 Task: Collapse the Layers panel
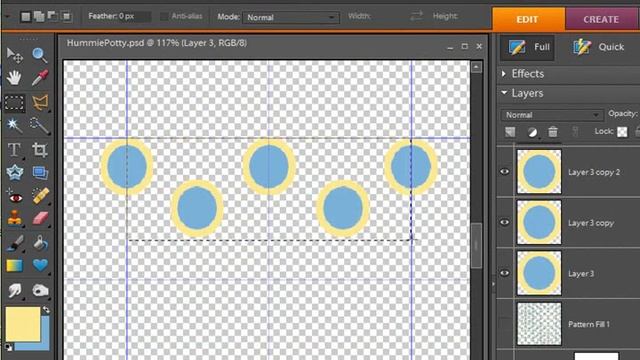(x=504, y=93)
